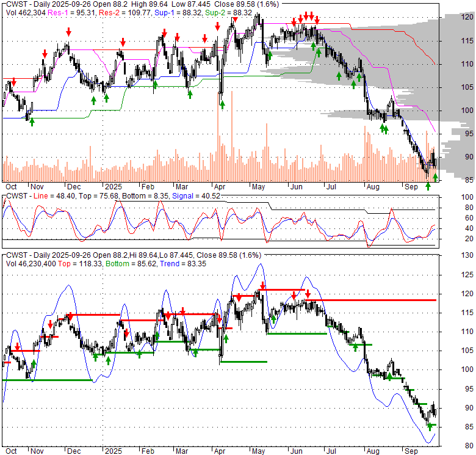
Task: Click the 120 label on top chart axis
Action: coord(467,17)
